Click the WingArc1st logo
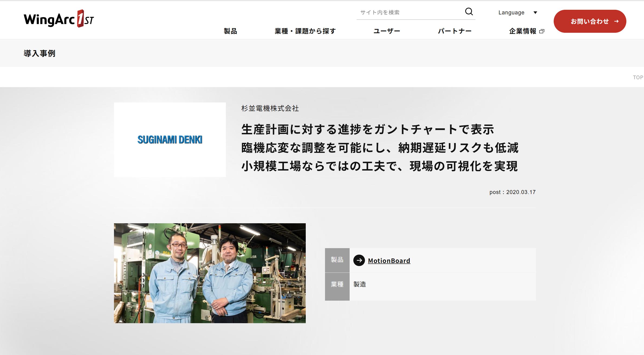 (x=59, y=19)
